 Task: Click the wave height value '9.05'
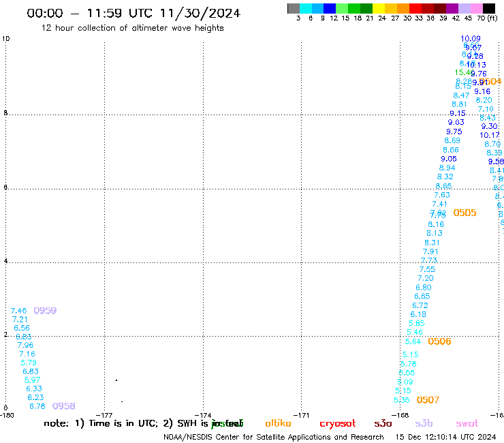click(x=449, y=159)
